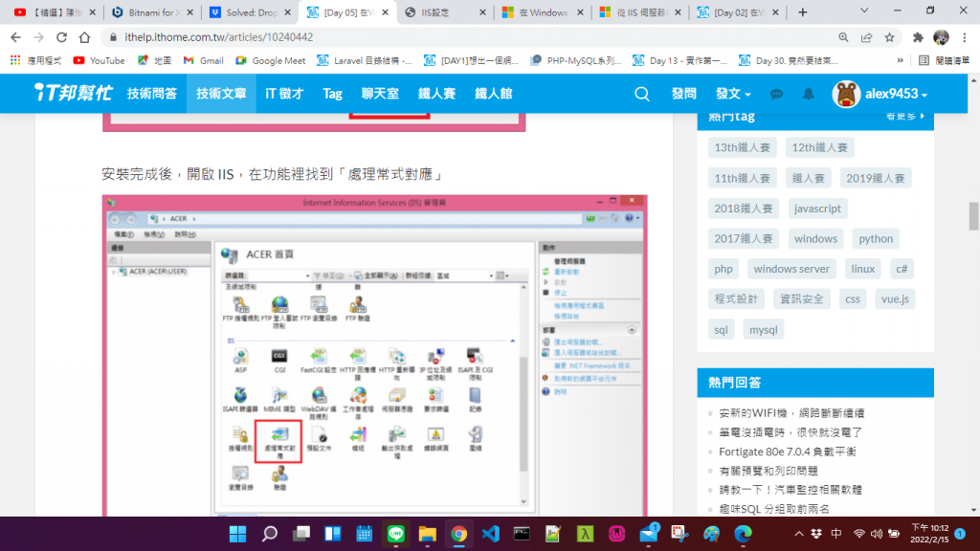
Task: Switch to the Bitnami for X tab
Action: [152, 12]
